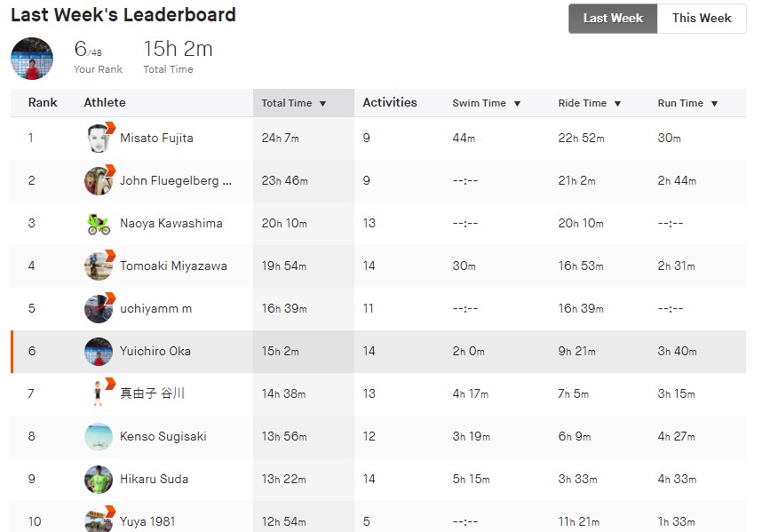Sort by Ride Time arrow
The height and width of the screenshot is (532, 762).
pyautogui.click(x=617, y=104)
